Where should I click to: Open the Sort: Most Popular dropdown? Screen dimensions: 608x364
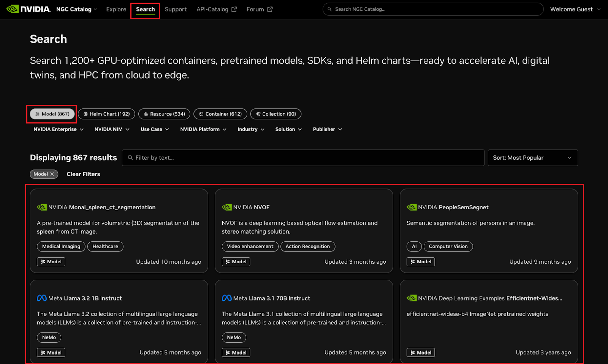coord(533,158)
